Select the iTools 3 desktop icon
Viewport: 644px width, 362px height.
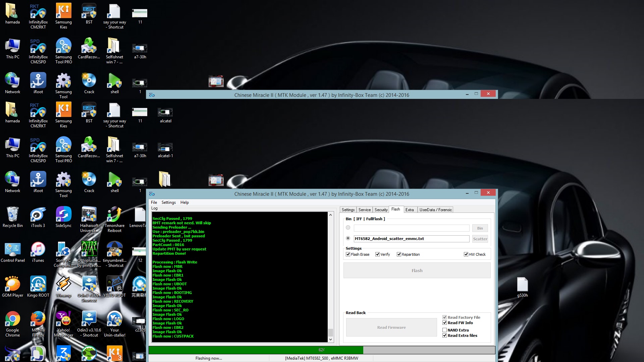38,217
